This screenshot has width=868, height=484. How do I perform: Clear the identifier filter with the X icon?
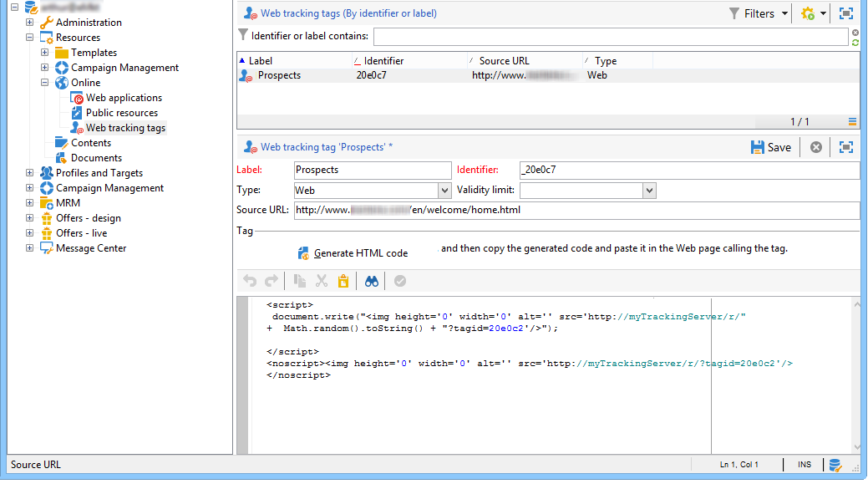[x=855, y=32]
